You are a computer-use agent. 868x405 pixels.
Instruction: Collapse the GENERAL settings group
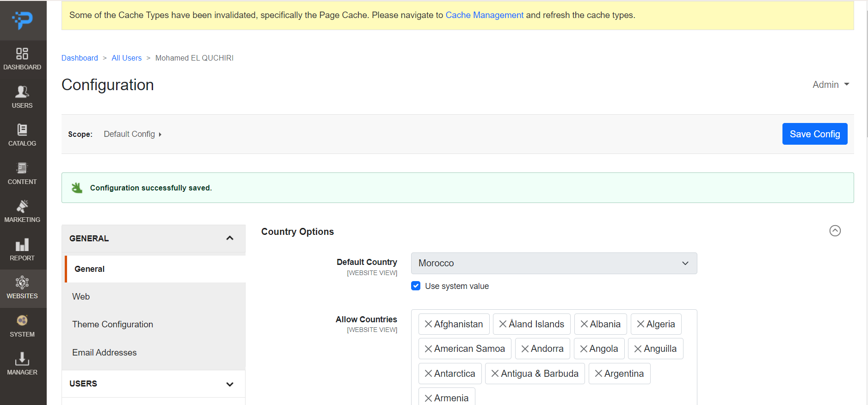pos(154,239)
